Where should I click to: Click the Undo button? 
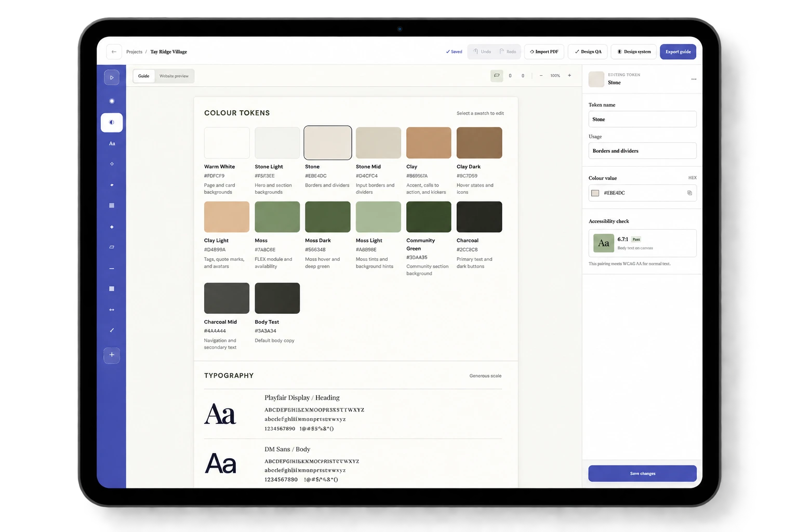(482, 52)
